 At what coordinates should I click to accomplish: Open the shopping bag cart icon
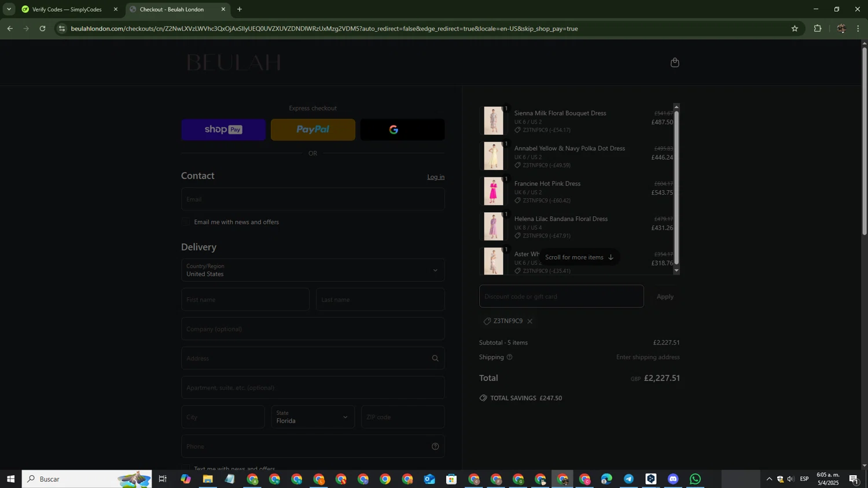(x=675, y=62)
